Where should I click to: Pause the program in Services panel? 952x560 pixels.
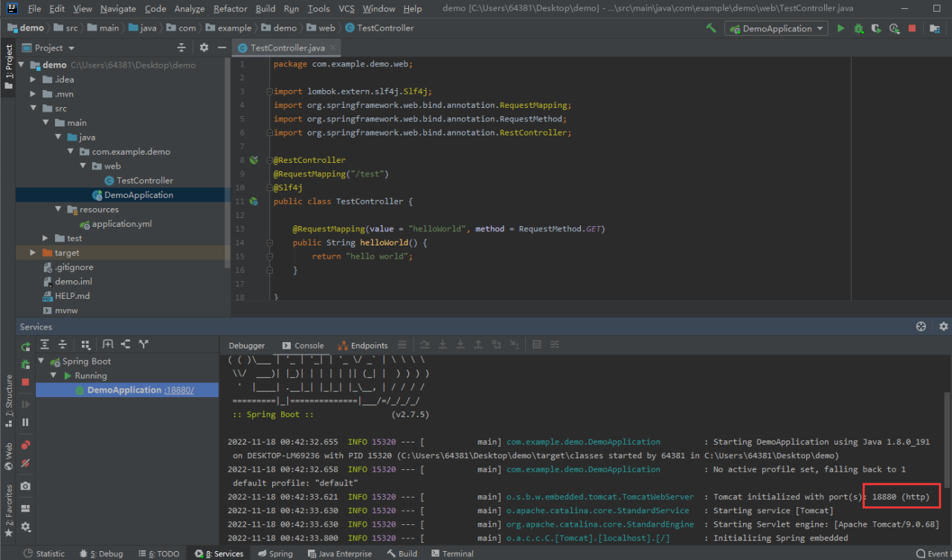click(x=25, y=422)
